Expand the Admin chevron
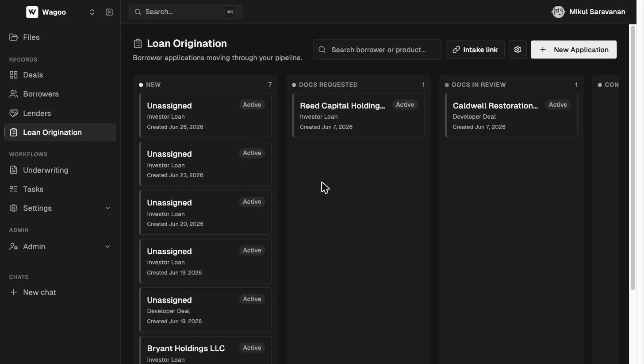Image resolution: width=644 pixels, height=364 pixels. pyautogui.click(x=107, y=247)
